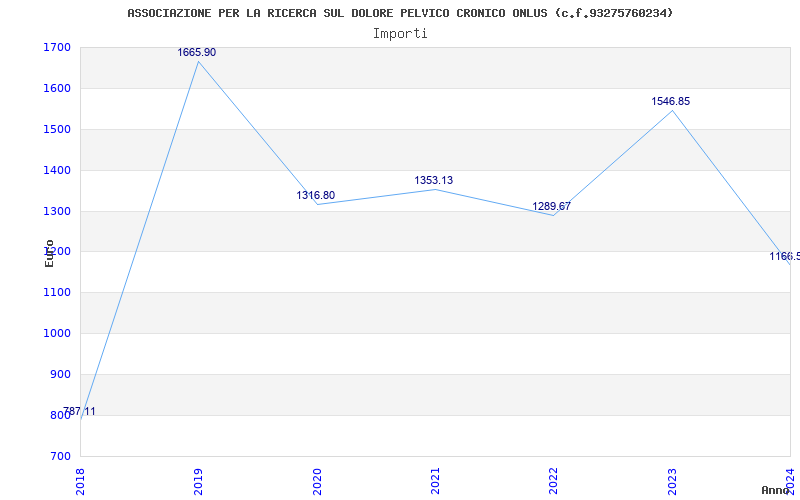Select the 2021 year label on axis

tap(435, 481)
